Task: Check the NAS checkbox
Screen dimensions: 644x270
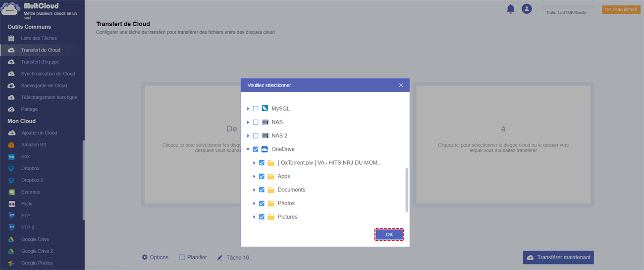Action: point(256,122)
